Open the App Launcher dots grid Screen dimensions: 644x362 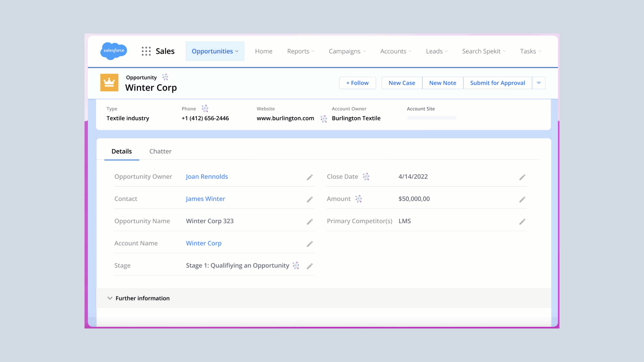pyautogui.click(x=146, y=51)
